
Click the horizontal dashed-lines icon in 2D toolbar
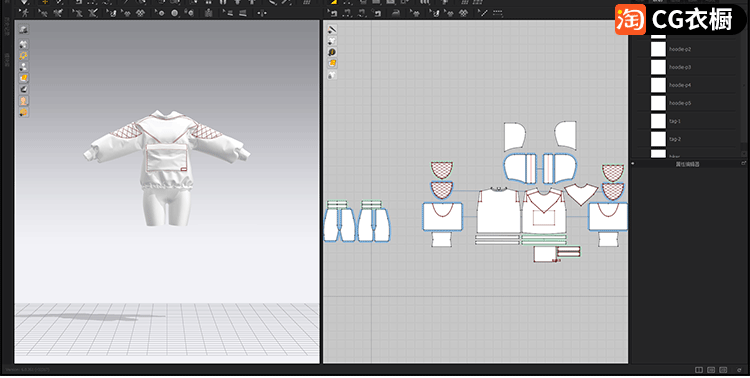coord(498,13)
